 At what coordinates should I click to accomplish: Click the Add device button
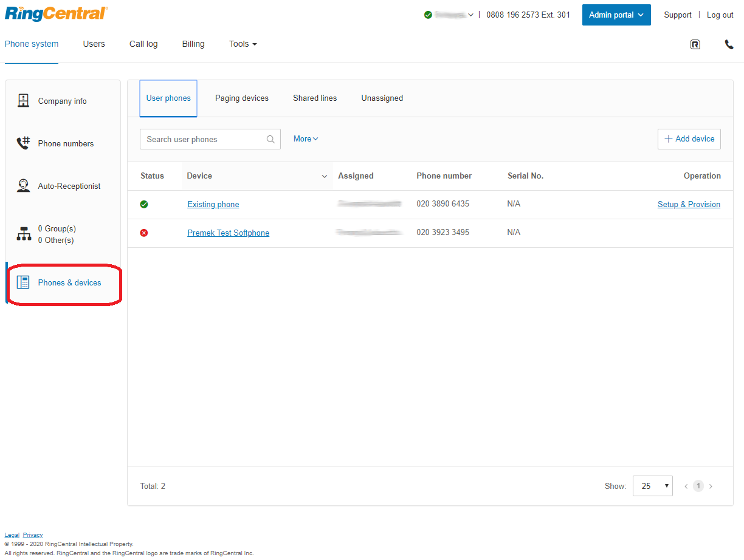[x=689, y=139]
